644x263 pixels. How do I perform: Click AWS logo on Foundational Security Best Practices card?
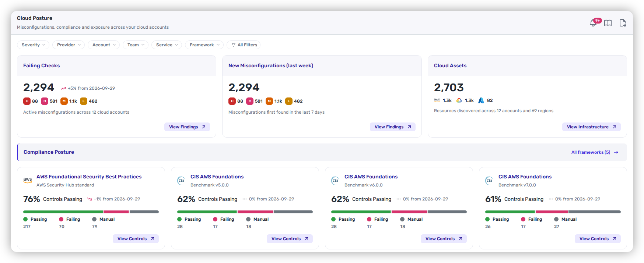coord(28,180)
